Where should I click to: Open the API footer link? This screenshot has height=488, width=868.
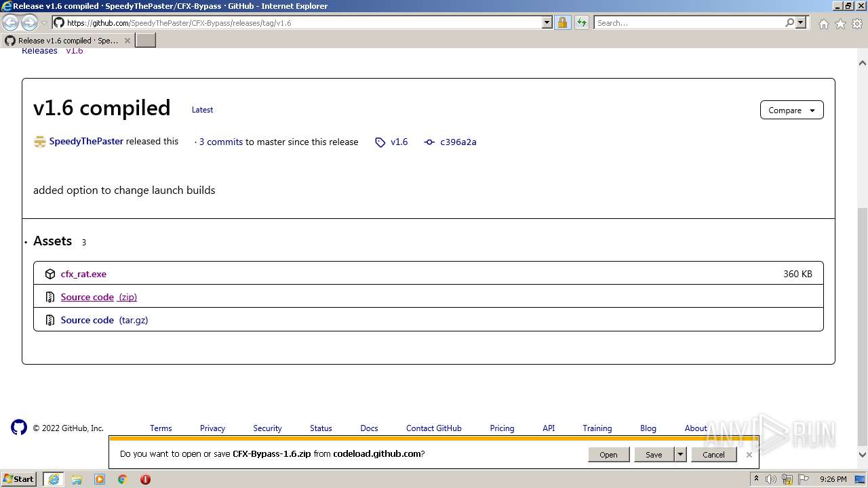pyautogui.click(x=549, y=428)
